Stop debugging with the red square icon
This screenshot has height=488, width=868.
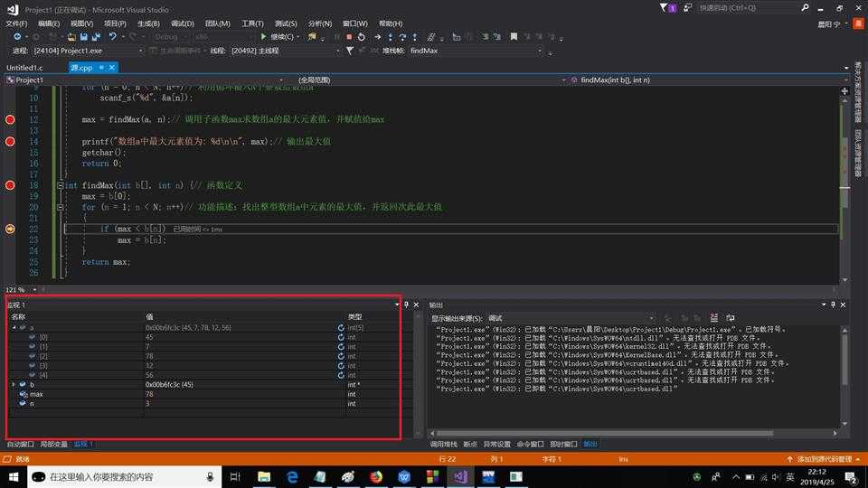coord(349,36)
